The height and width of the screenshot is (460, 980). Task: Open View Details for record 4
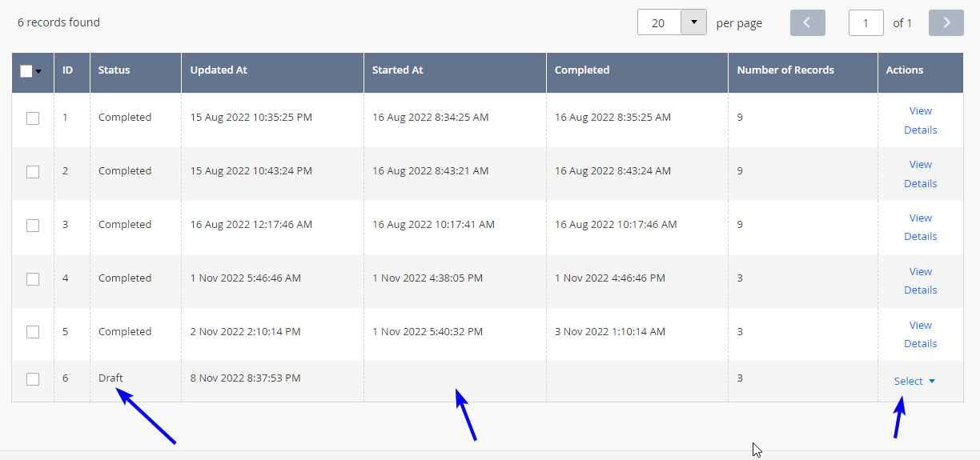coord(921,281)
